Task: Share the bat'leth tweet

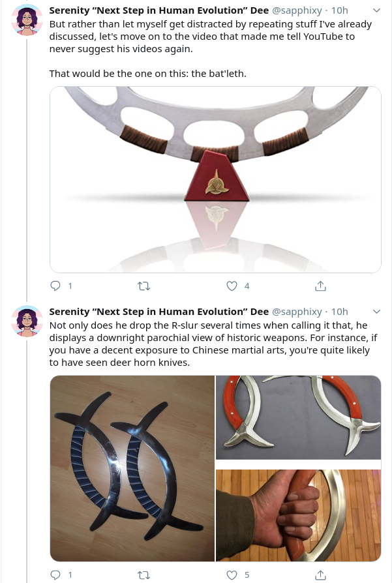Action: coord(320,286)
